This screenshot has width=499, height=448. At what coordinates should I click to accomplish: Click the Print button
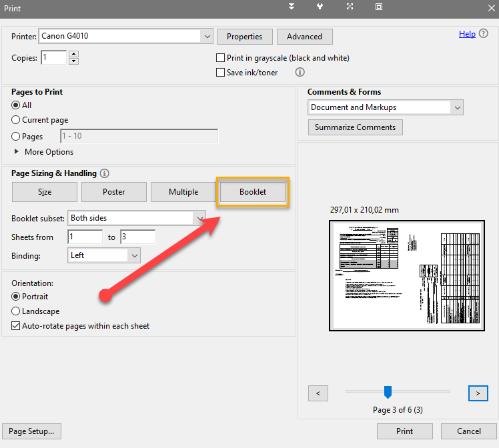point(404,431)
